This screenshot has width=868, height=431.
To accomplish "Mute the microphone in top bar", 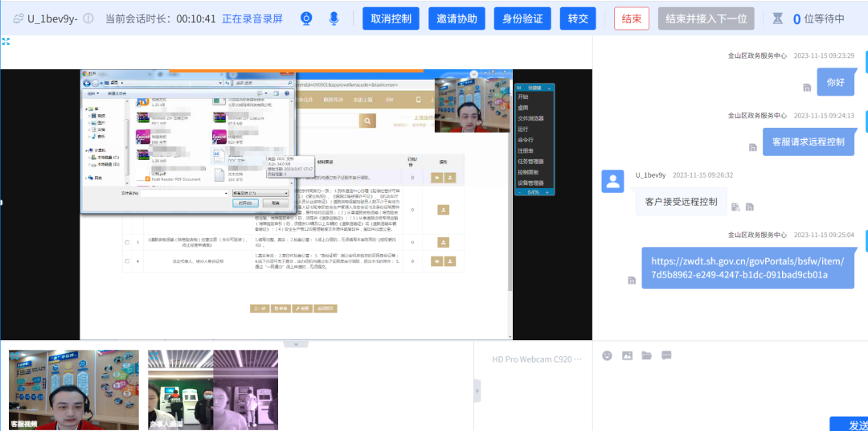I will click(x=334, y=18).
